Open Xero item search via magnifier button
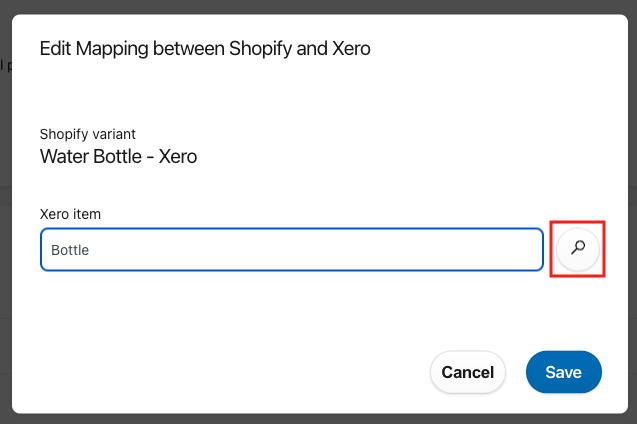 point(577,249)
